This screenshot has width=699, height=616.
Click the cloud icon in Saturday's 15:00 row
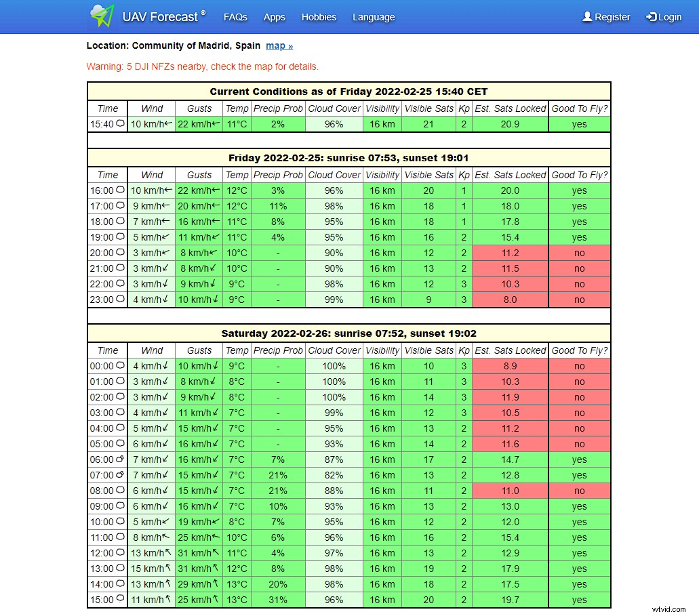point(121,600)
